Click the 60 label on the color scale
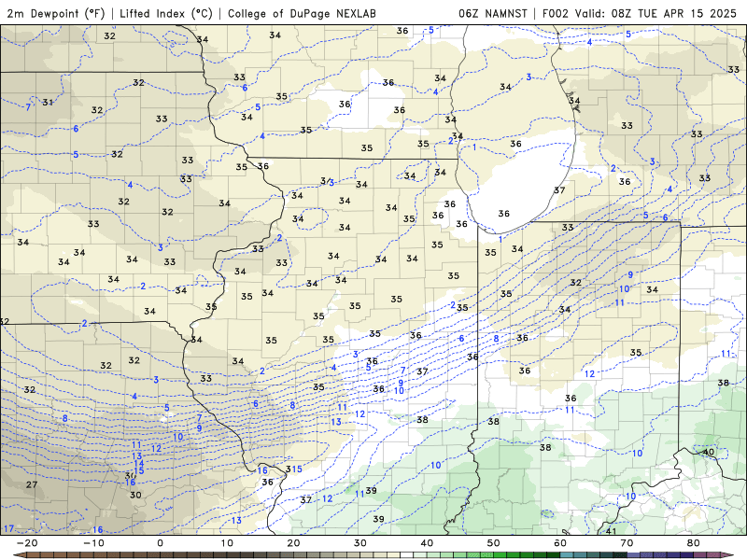 (x=560, y=543)
